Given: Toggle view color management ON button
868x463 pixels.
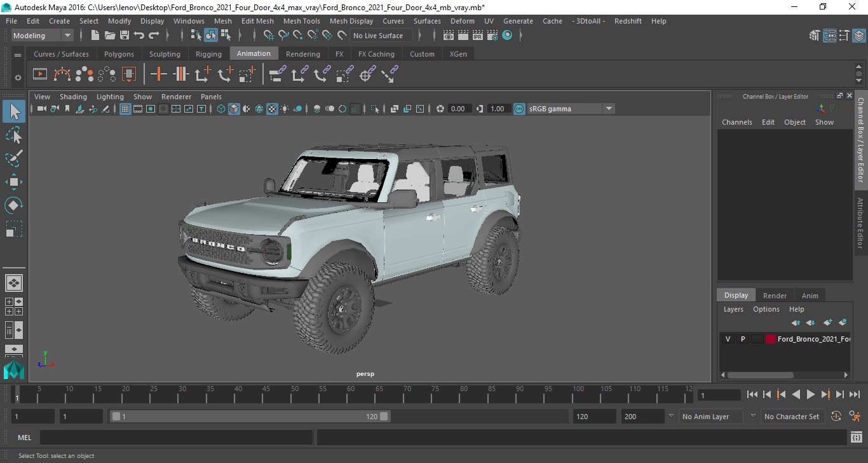Looking at the screenshot, I should [x=519, y=109].
